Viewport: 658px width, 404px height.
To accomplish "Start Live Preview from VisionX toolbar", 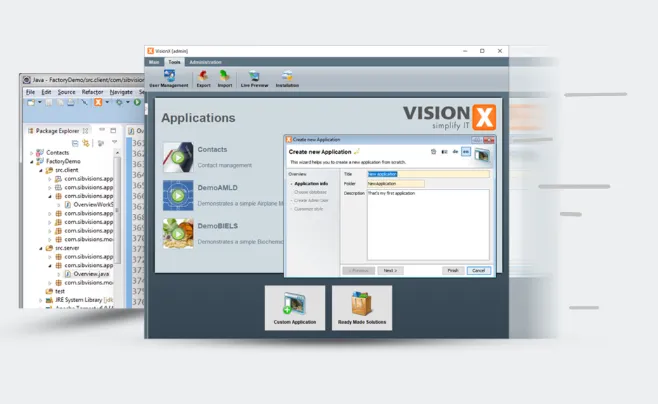I will tap(254, 78).
